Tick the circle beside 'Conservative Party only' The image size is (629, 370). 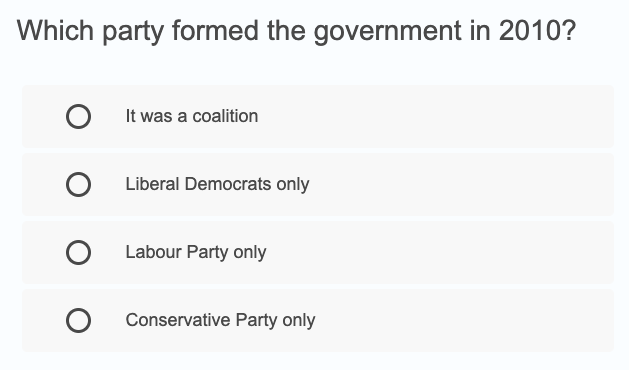pos(78,321)
